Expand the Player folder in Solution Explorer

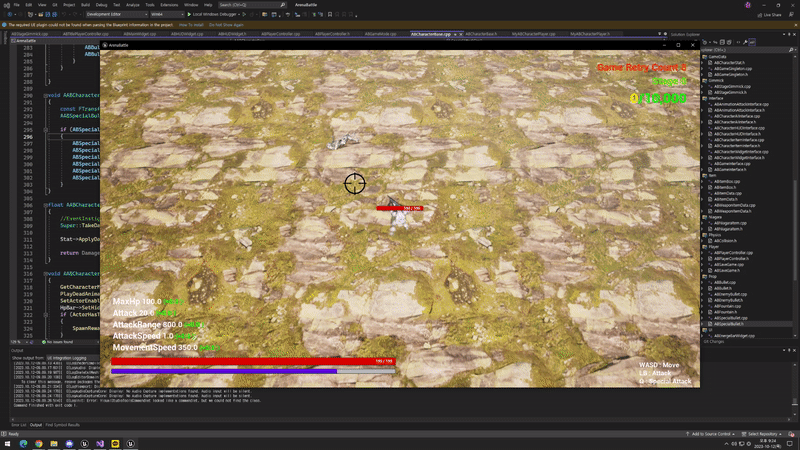[x=710, y=246]
